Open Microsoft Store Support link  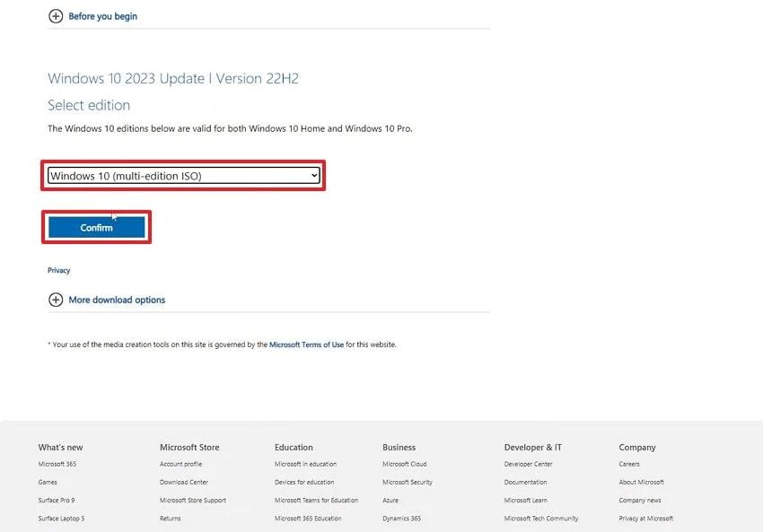pos(193,500)
